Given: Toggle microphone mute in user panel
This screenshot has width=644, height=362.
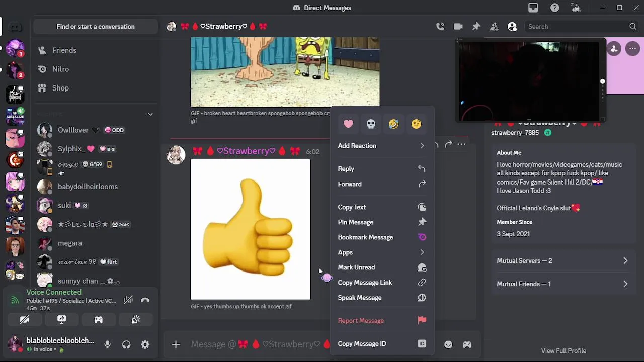Looking at the screenshot, I should [107, 344].
